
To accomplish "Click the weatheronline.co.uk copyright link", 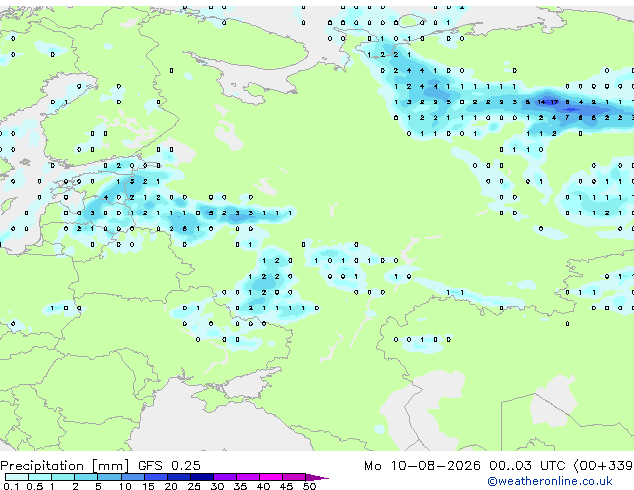I will [550, 481].
